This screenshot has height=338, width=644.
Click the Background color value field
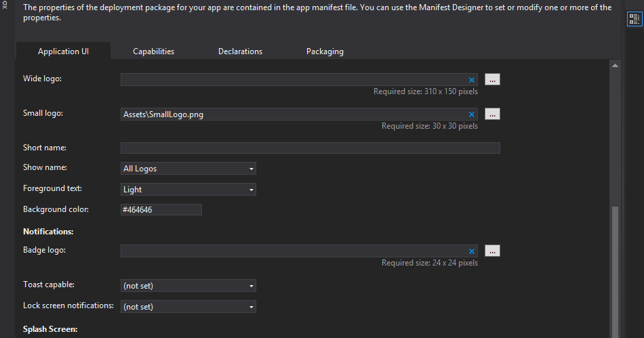tap(161, 210)
